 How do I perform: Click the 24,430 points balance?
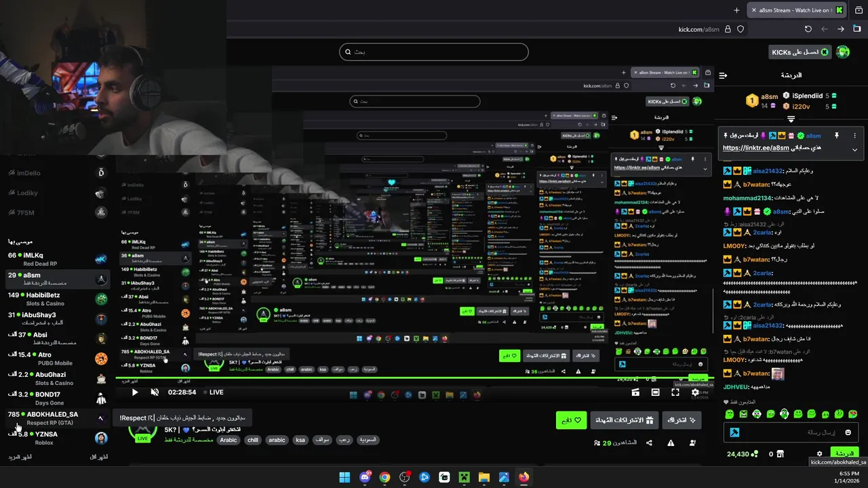(x=743, y=454)
